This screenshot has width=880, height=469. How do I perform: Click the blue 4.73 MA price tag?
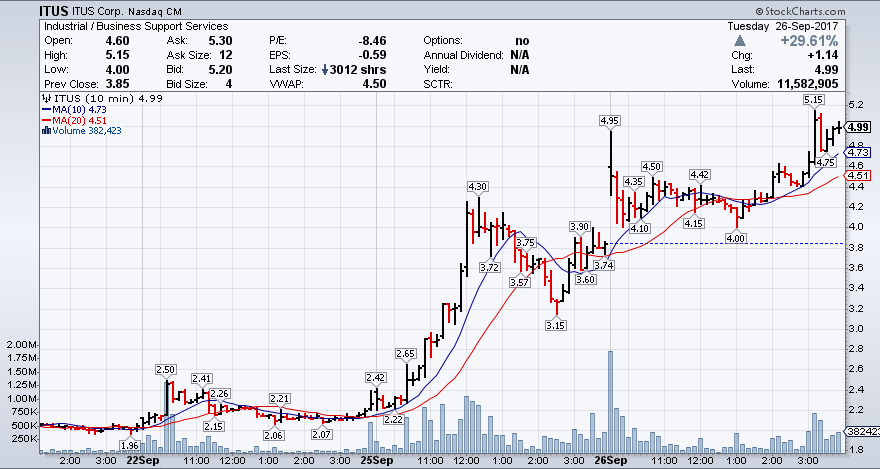pos(857,153)
